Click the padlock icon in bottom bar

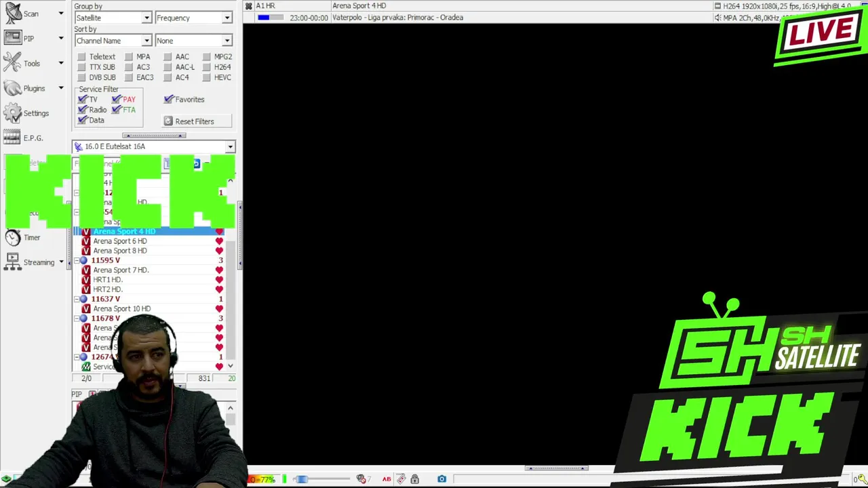(x=414, y=479)
